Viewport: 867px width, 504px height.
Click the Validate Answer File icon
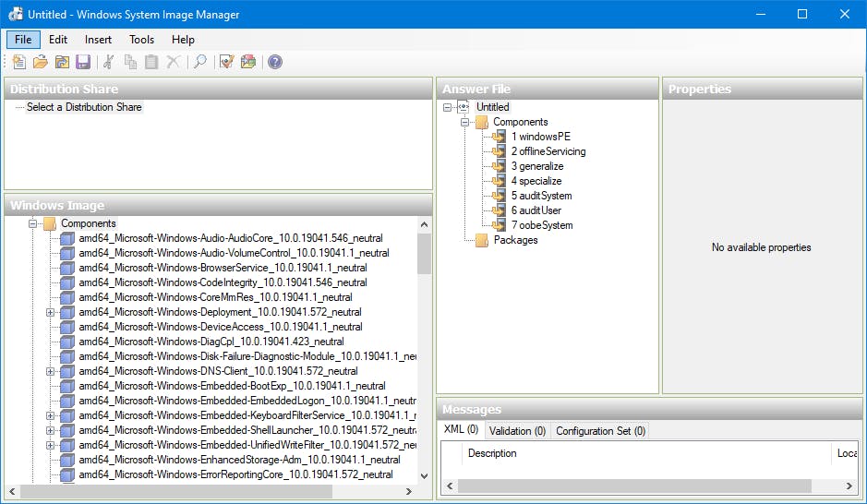tap(226, 62)
